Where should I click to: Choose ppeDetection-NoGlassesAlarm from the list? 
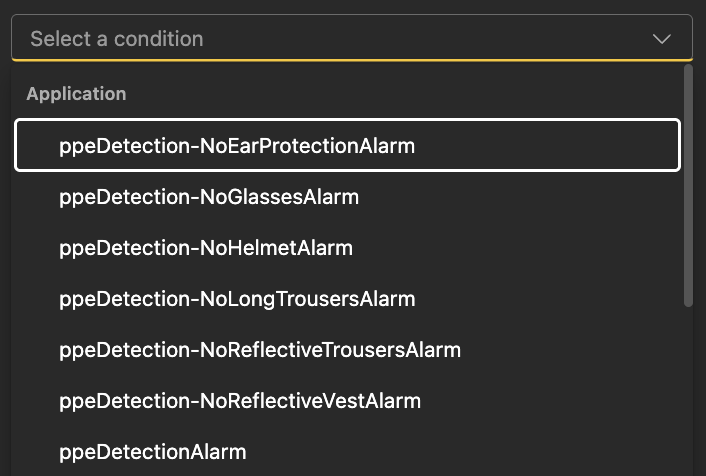(209, 197)
